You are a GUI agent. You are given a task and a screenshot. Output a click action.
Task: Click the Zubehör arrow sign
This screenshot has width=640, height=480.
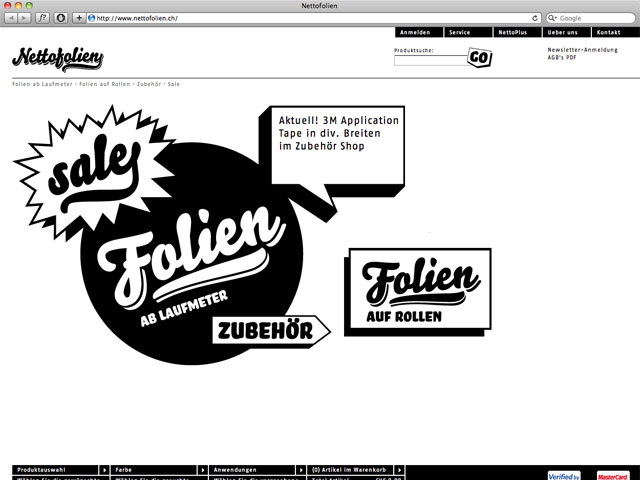(271, 331)
